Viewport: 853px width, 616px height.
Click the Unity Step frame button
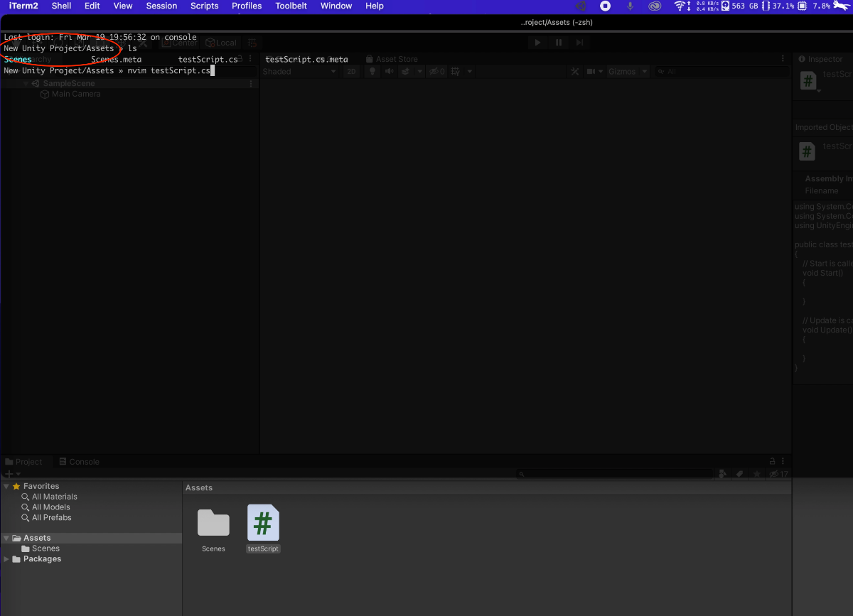580,43
